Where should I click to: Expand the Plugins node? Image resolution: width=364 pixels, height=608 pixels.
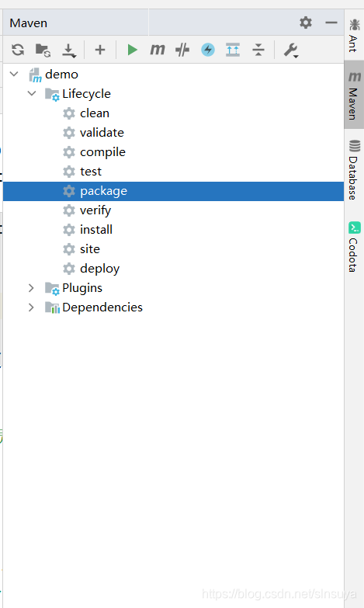31,288
